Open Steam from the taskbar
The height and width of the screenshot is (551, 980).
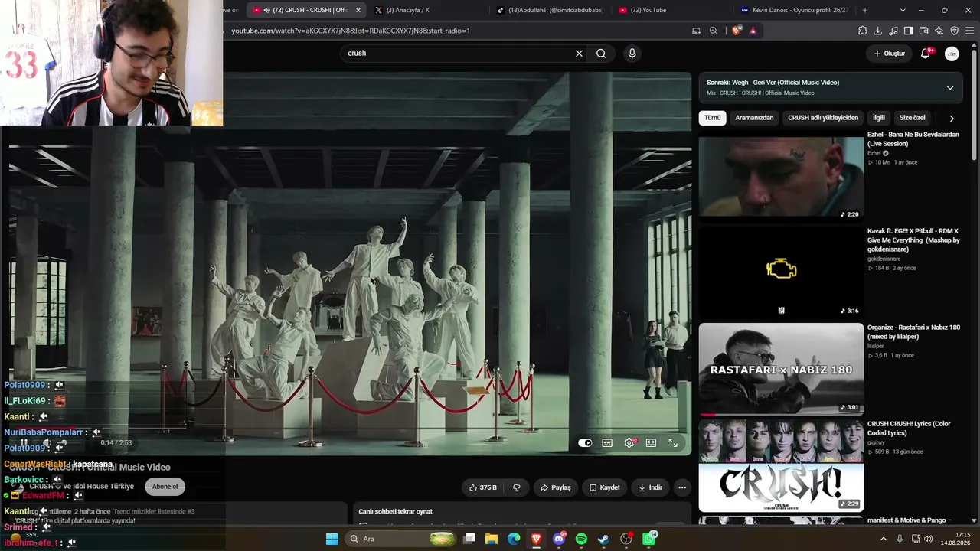tap(603, 539)
